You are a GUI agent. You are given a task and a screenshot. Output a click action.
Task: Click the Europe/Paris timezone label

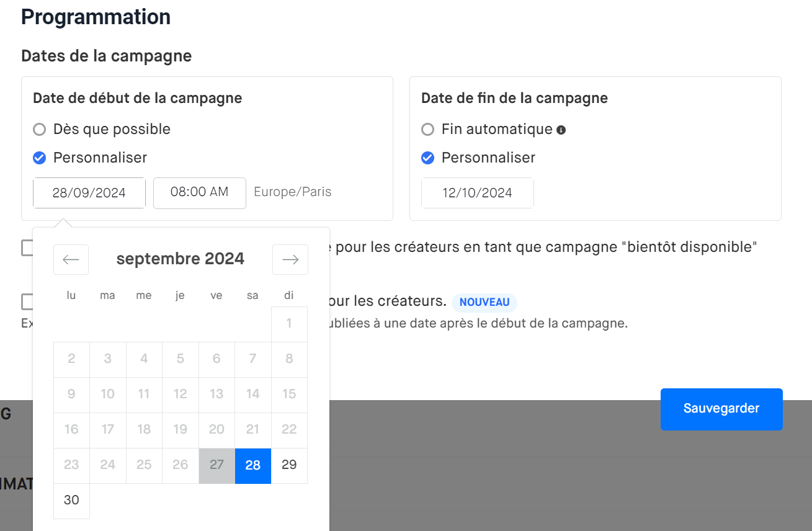tap(293, 192)
